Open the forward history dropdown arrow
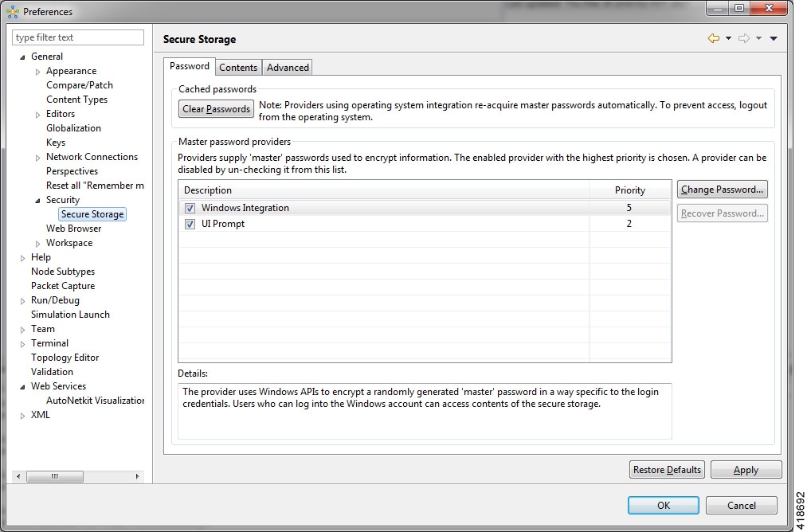 pyautogui.click(x=758, y=38)
